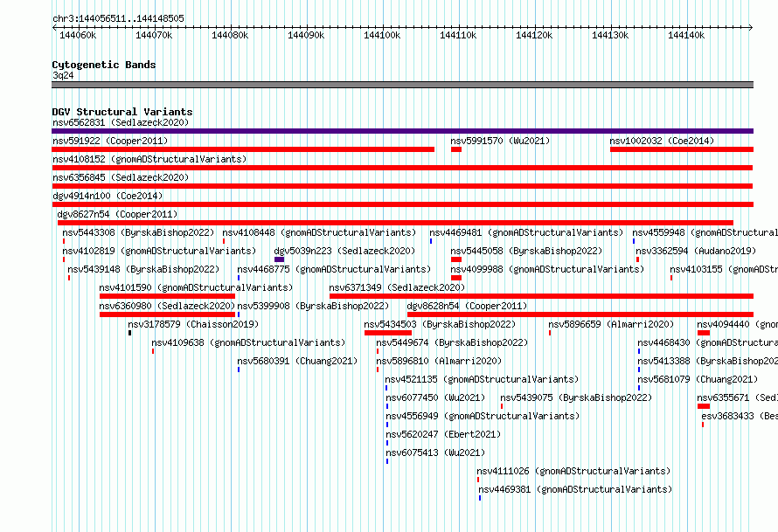Screen dimensions: 778x532
Task: Open nsv4108152 gnomAD structural variant label
Action: tap(149, 159)
